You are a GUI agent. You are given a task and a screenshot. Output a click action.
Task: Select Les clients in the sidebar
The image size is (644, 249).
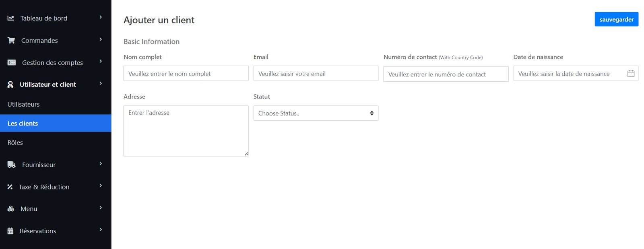point(23,123)
